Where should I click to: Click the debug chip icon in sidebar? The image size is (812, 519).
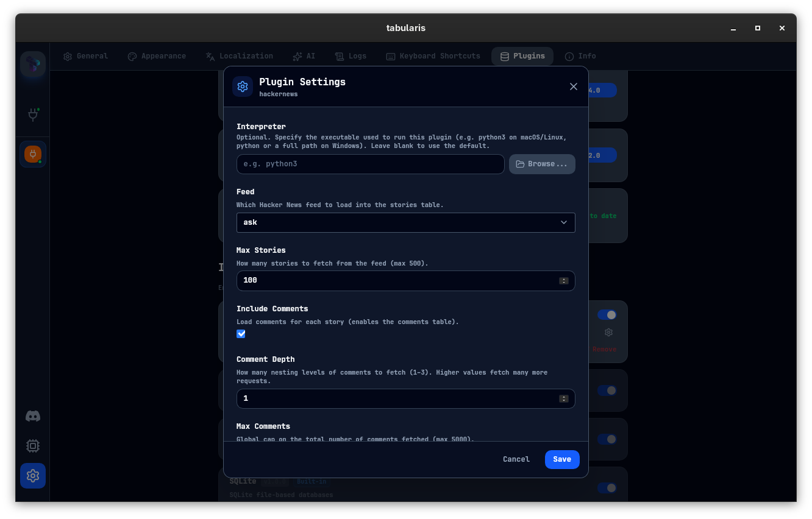click(32, 446)
